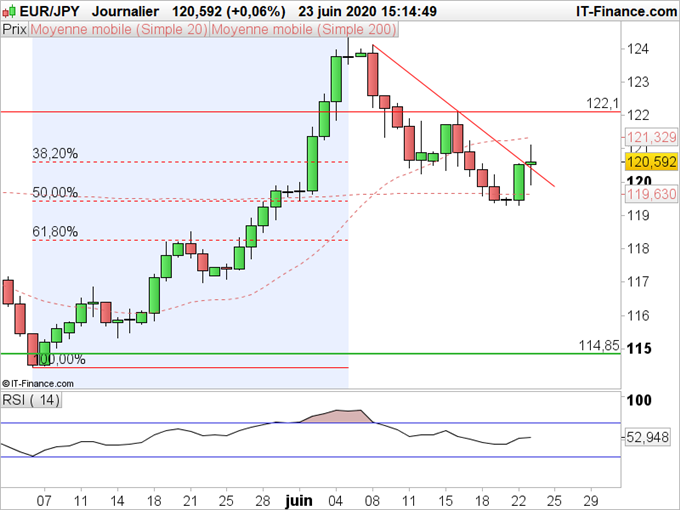The height and width of the screenshot is (510, 680).
Task: Click the large red candle of 08 juin
Action: click(x=373, y=74)
